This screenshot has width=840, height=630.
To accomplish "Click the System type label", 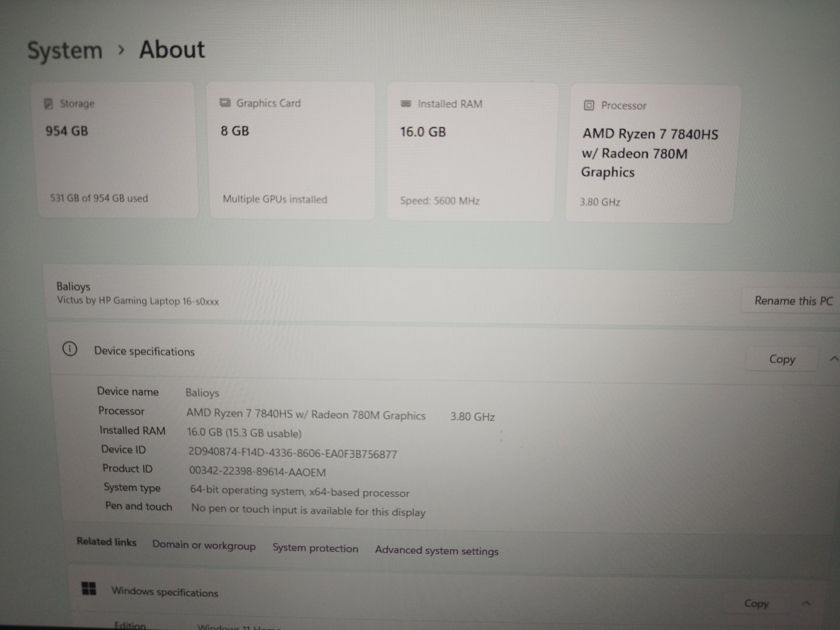I will 132,488.
